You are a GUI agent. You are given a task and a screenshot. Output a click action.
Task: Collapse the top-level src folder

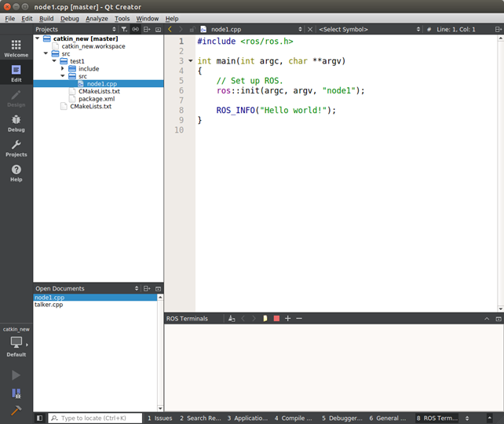click(46, 53)
